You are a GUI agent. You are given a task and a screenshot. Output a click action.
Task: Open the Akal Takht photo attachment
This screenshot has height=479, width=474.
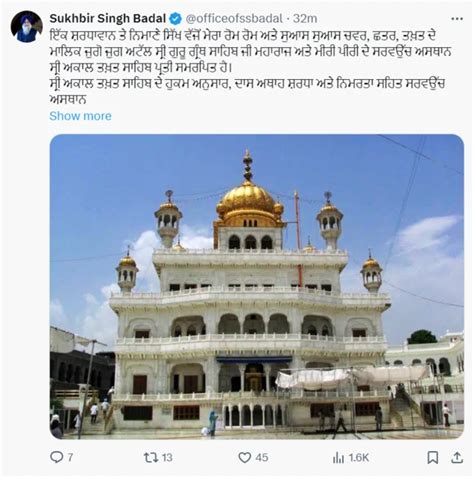(x=257, y=286)
